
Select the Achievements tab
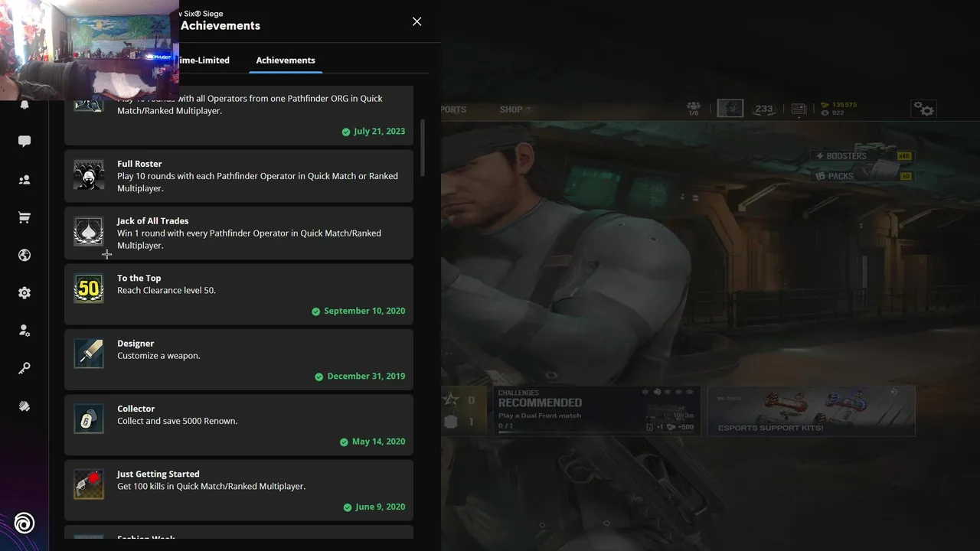(286, 60)
